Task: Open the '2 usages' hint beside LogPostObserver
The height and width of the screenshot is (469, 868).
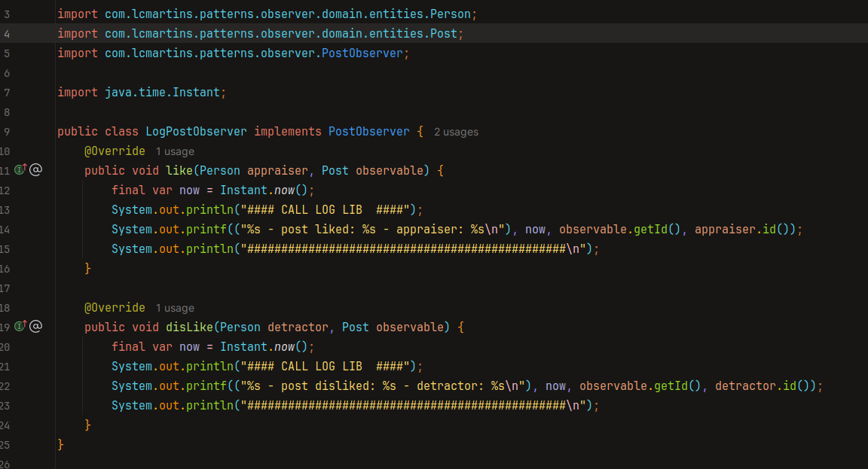Action: [x=456, y=132]
